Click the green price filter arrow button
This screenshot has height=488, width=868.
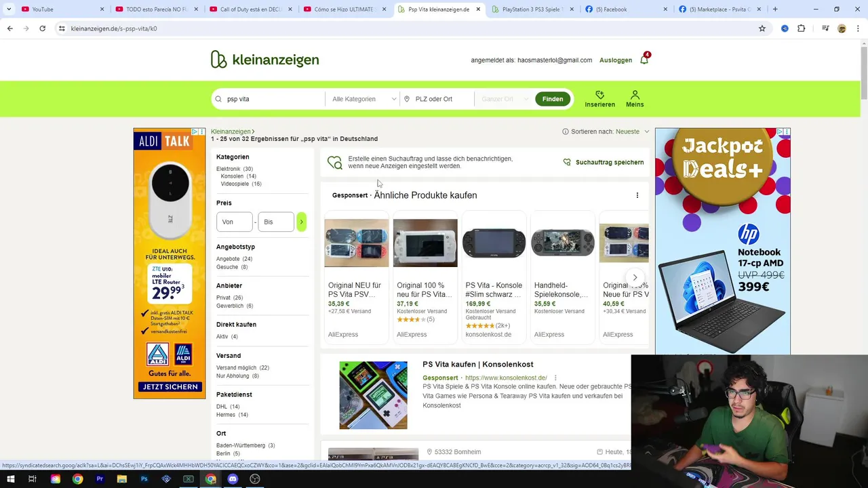(x=302, y=222)
